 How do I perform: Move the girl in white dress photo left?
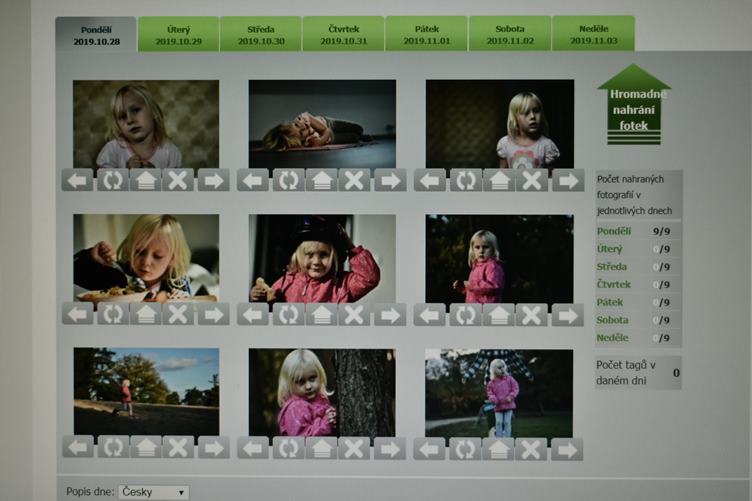coord(430,181)
